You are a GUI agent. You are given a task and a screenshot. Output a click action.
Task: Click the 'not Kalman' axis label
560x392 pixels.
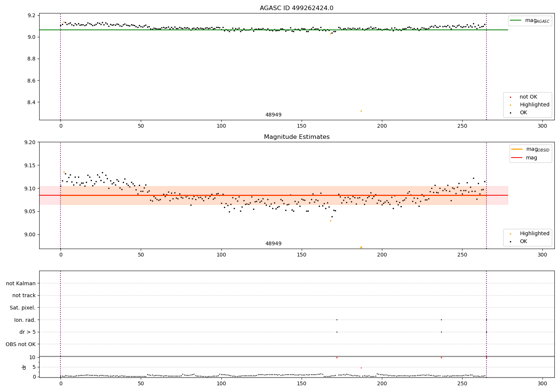tap(21, 283)
